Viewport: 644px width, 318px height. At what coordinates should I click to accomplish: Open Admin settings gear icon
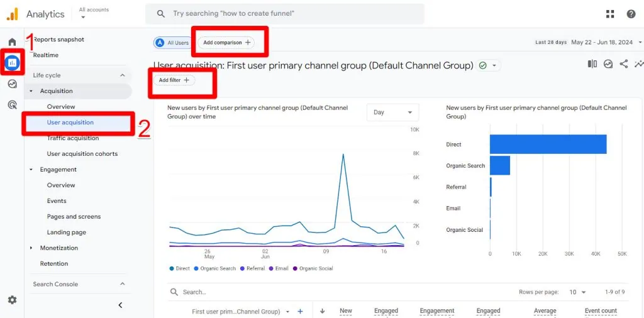point(12,300)
